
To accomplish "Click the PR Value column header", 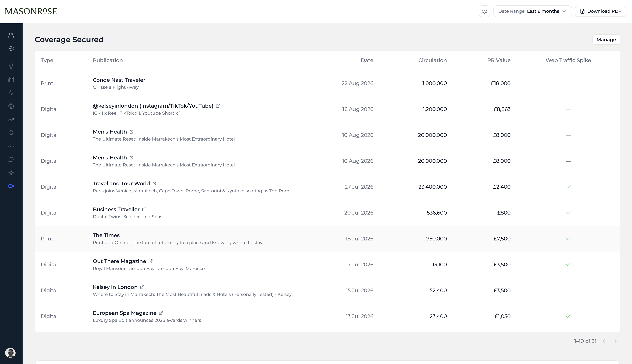I will click(x=499, y=60).
